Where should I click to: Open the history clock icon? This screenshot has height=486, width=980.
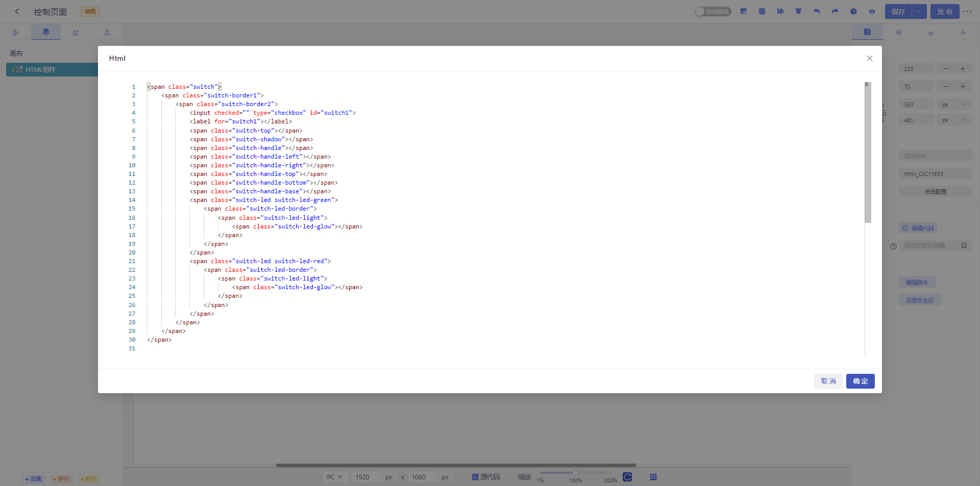pyautogui.click(x=853, y=11)
